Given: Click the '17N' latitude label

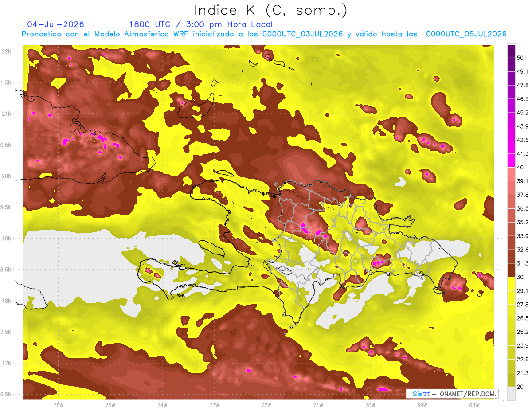Looking at the screenshot, I should [x=8, y=363].
